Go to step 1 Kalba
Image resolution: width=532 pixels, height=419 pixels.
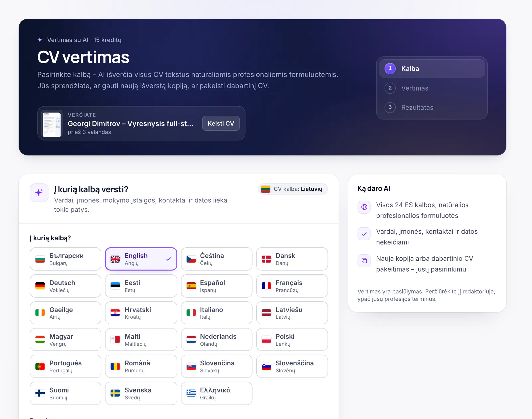(x=432, y=69)
